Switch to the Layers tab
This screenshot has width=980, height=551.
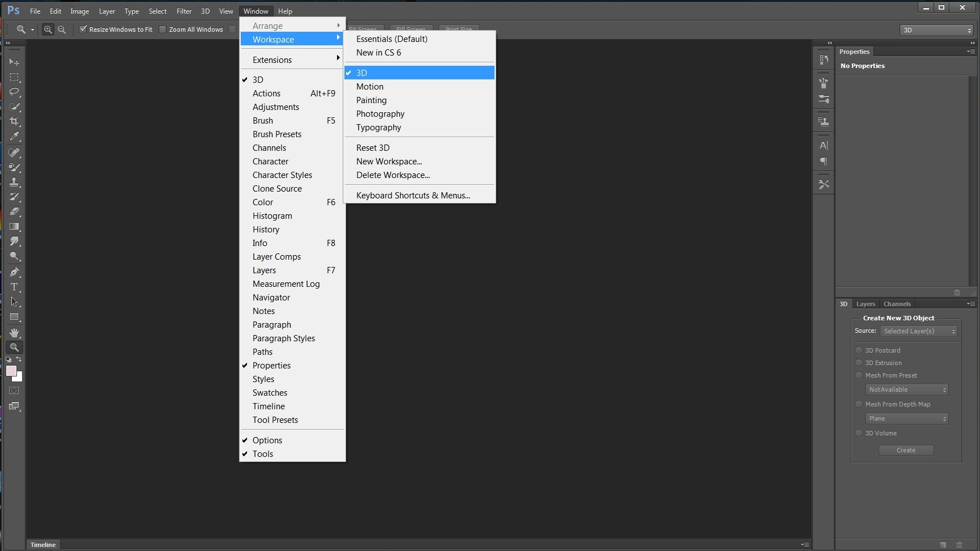click(x=865, y=304)
